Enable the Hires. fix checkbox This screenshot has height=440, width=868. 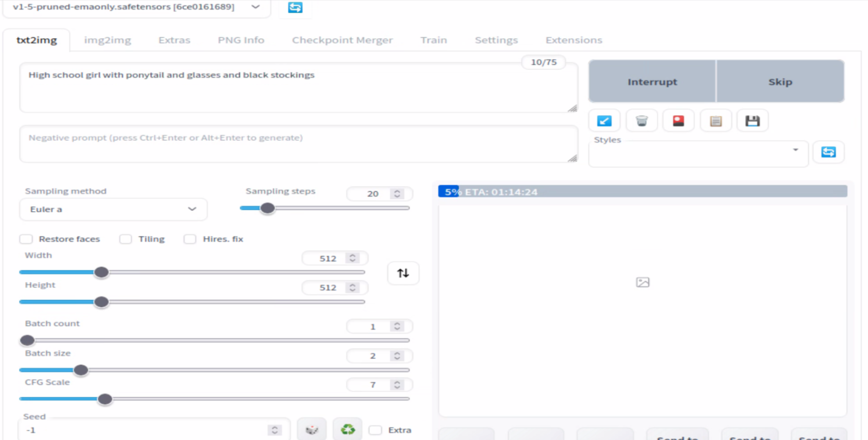click(190, 239)
